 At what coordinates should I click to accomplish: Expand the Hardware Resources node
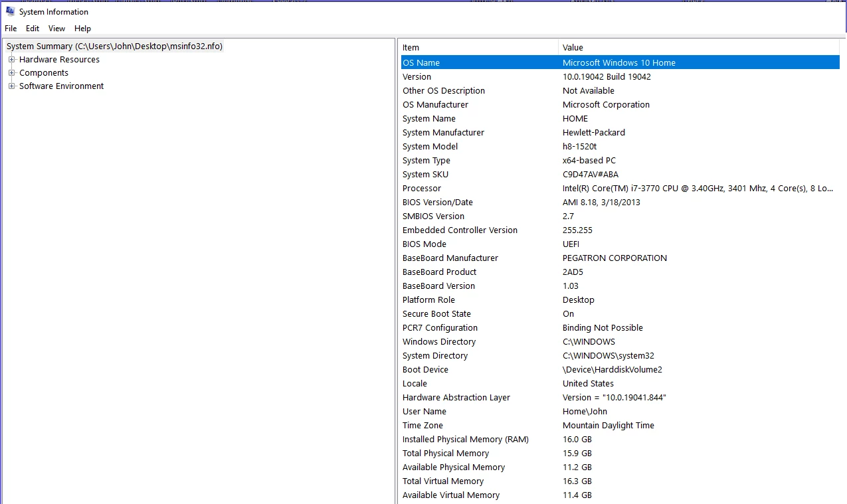pos(11,60)
